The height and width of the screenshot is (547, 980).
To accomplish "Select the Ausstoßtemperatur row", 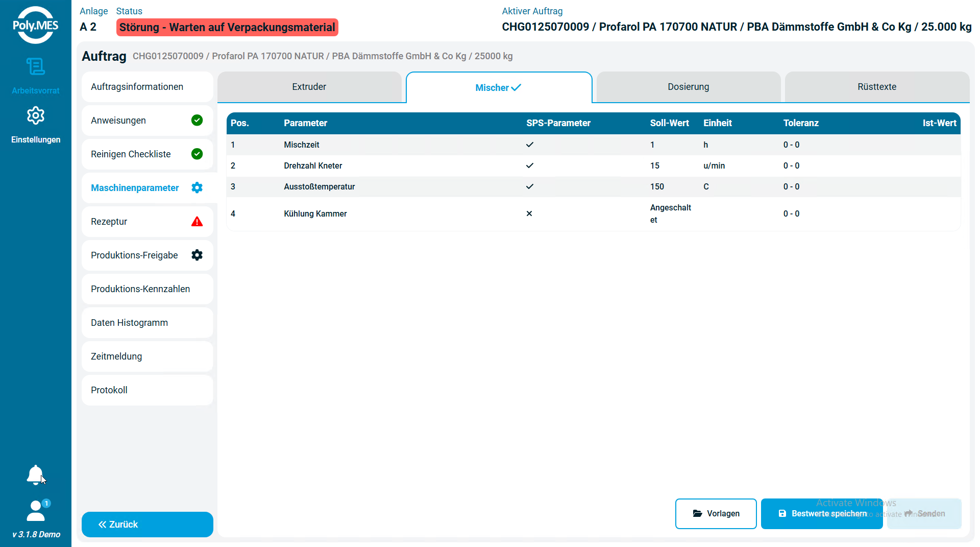I will [x=594, y=187].
